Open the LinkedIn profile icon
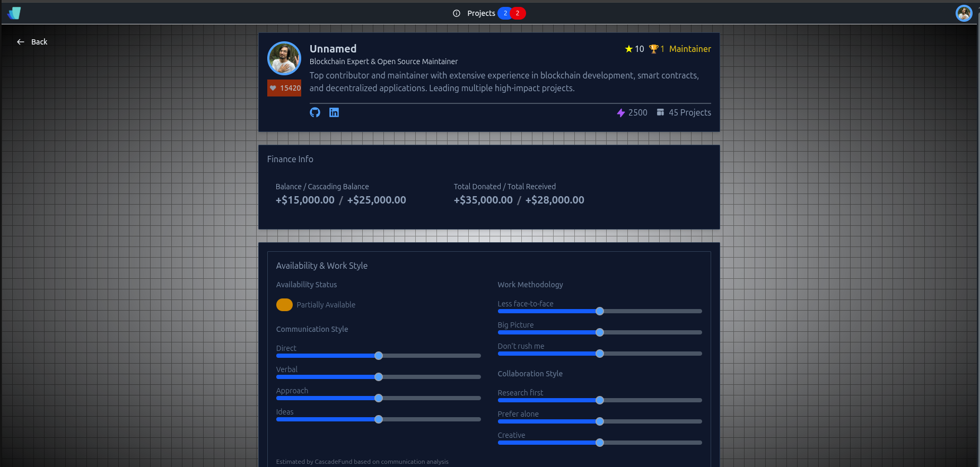 point(334,112)
